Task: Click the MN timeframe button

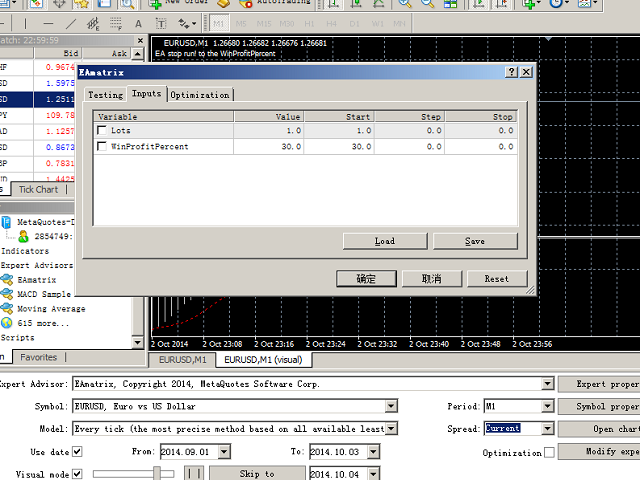Action: coord(399,24)
